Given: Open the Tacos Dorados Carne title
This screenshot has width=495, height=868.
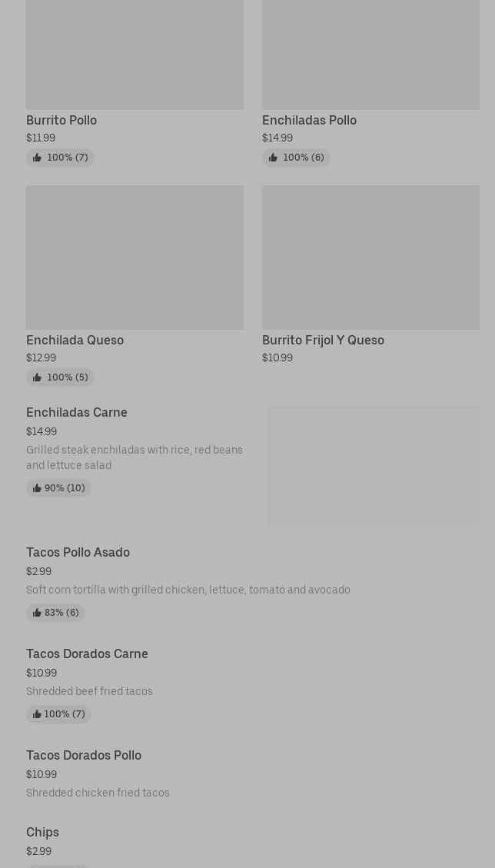Looking at the screenshot, I should coord(87,654).
